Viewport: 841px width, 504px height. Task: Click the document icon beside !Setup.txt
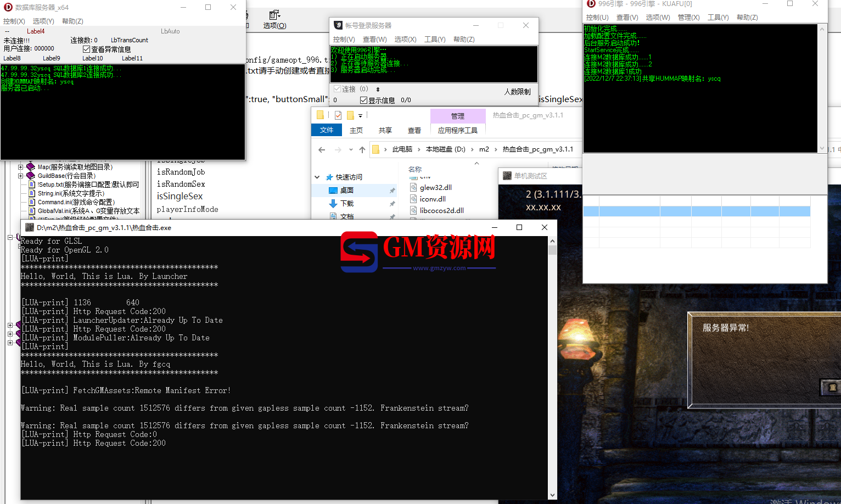point(32,184)
